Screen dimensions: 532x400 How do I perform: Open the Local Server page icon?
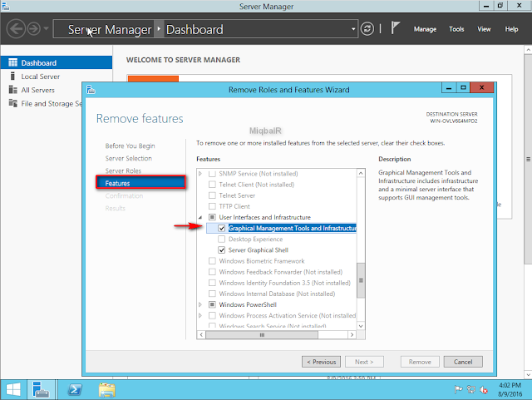12,76
